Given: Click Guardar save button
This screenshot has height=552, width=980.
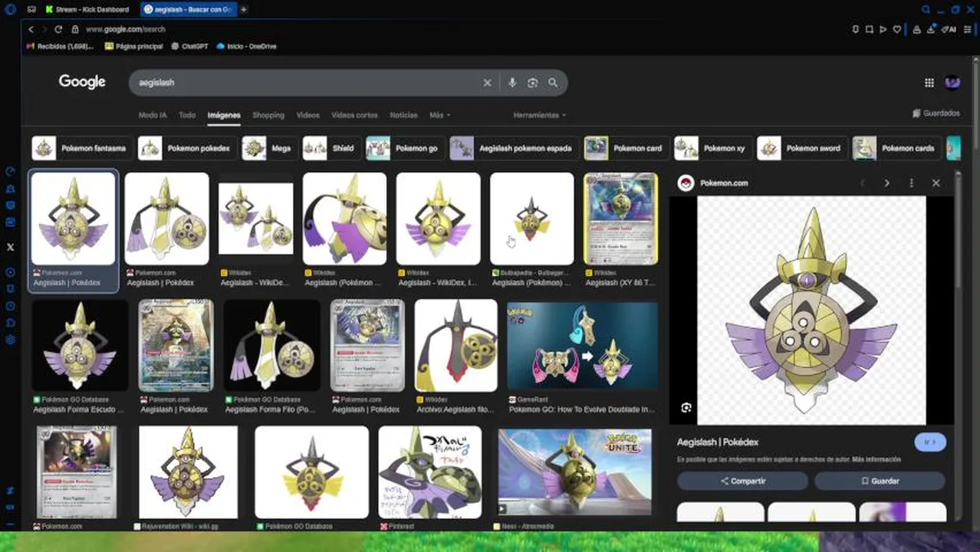Looking at the screenshot, I should coord(880,481).
